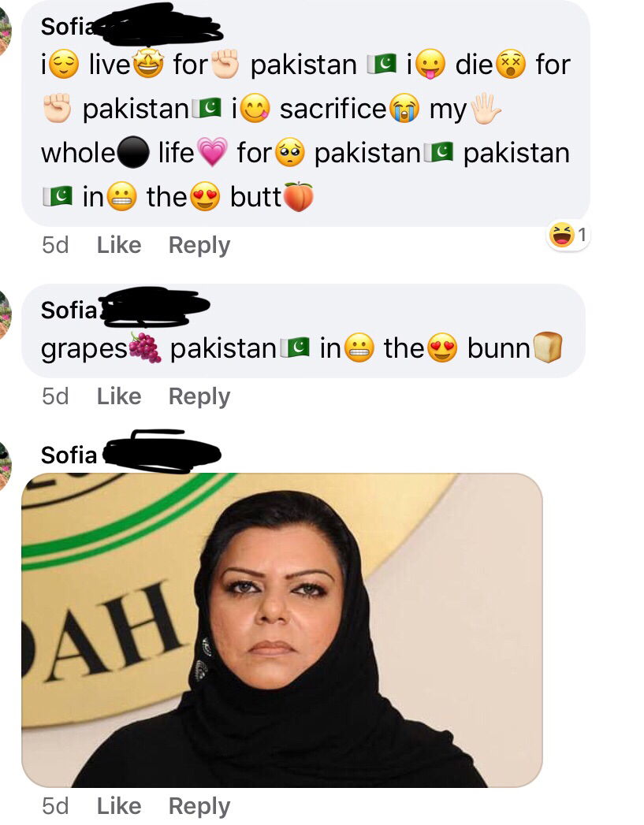This screenshot has width=644, height=825.
Task: Click the bread emoji after bunn
Action: [x=548, y=347]
